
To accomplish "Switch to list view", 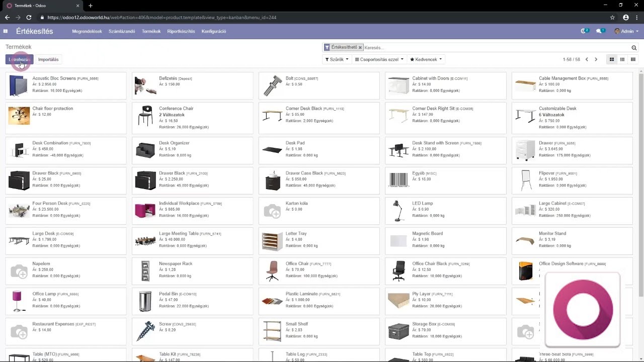I will [x=622, y=59].
